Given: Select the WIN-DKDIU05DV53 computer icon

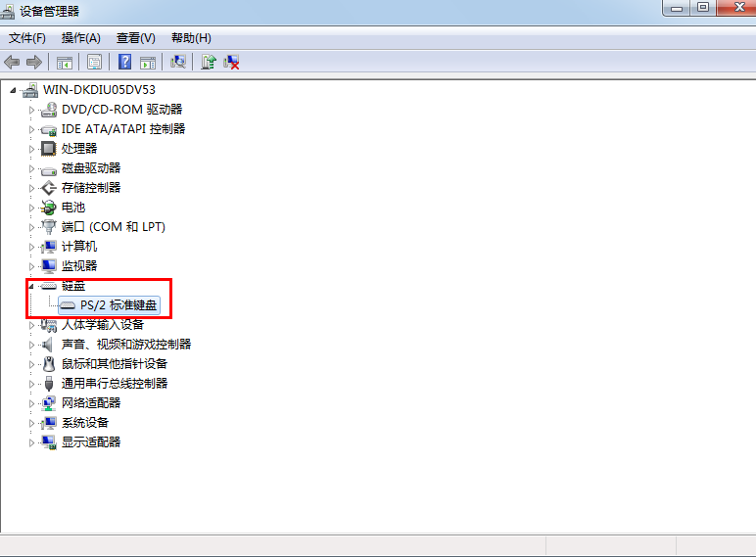Looking at the screenshot, I should (30, 90).
